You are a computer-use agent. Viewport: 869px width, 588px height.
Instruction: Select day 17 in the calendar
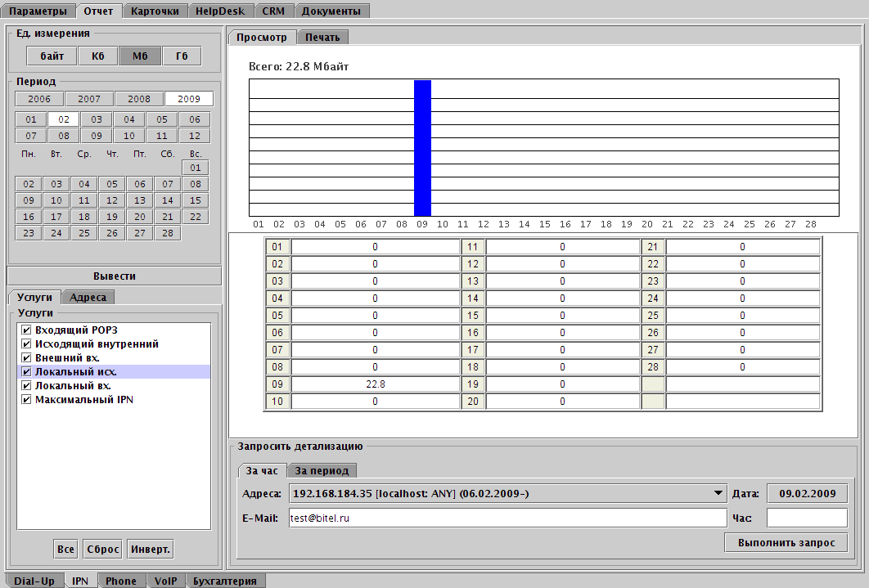tap(56, 217)
